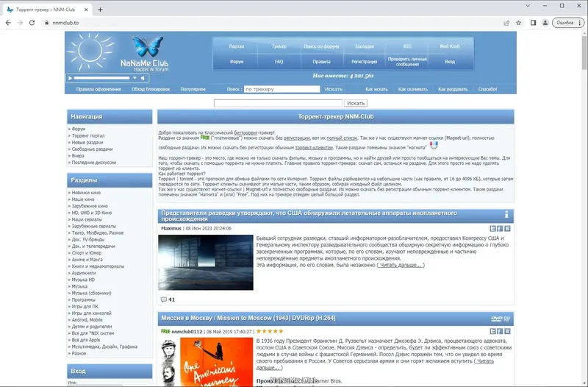Play the site radio player
The image size is (588, 387).
point(70,78)
